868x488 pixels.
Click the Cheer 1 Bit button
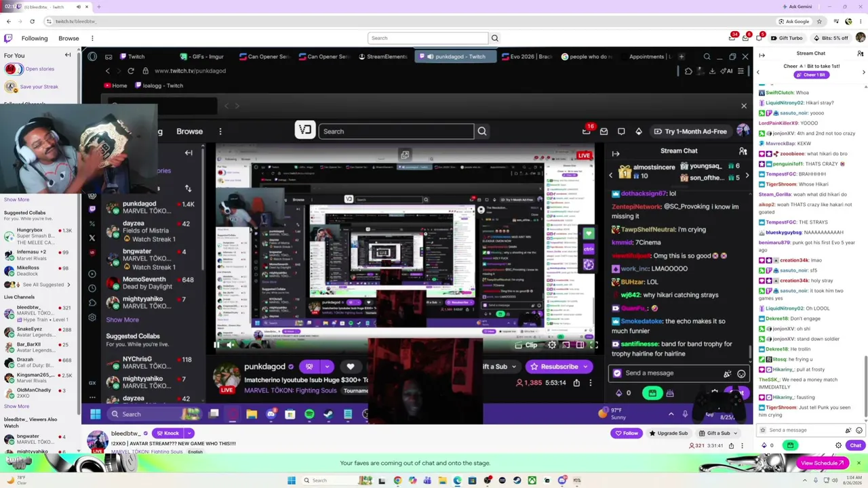tap(812, 75)
